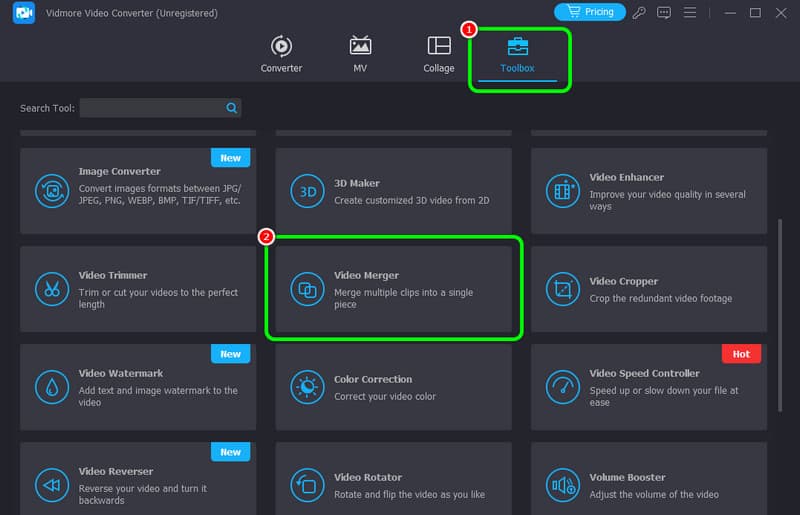Click the search magnifier icon
The height and width of the screenshot is (515, 800).
[232, 108]
